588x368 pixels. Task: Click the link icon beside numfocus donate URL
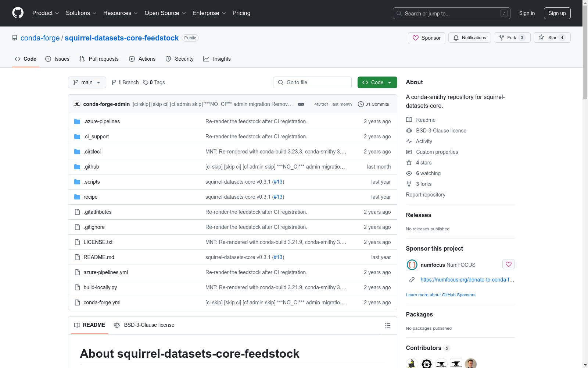pyautogui.click(x=412, y=280)
